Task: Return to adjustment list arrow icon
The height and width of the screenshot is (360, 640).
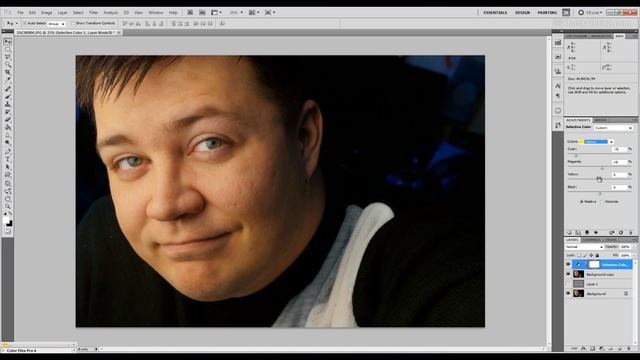Action: click(x=569, y=233)
